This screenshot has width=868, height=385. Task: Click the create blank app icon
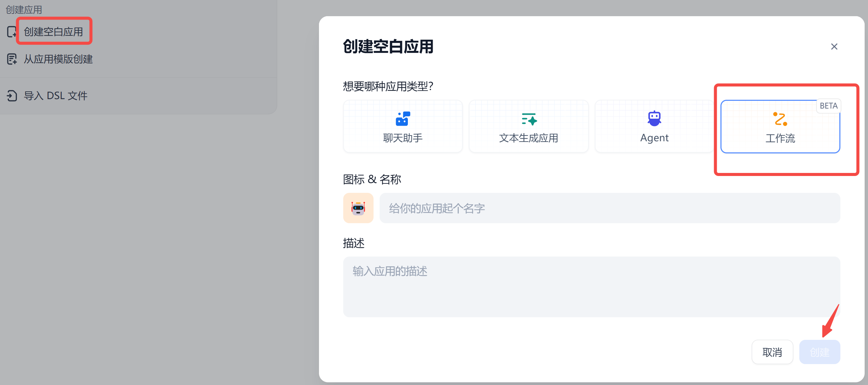coord(11,32)
